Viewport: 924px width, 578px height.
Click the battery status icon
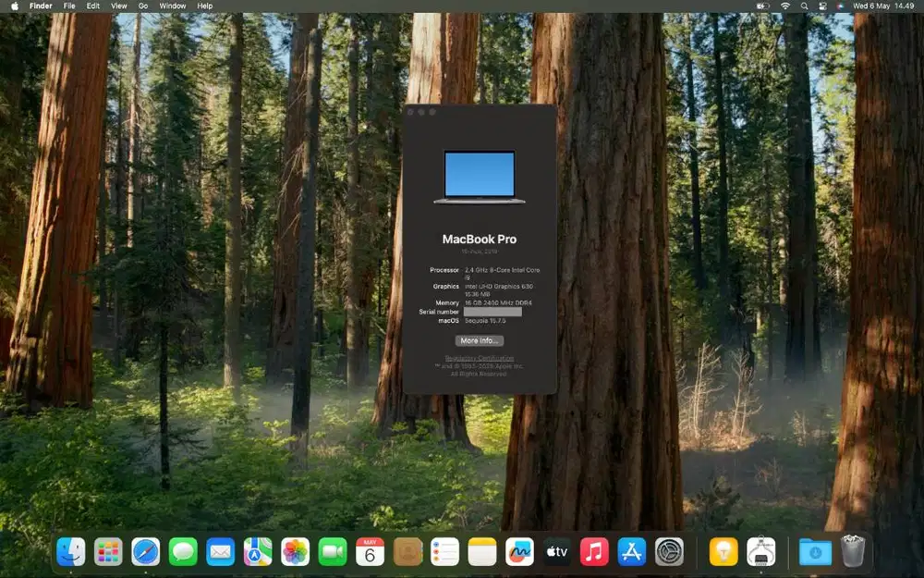(x=762, y=6)
